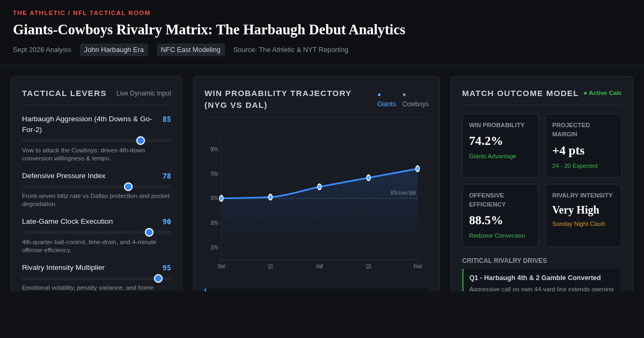Open the Win Probability 74.2% card
The image size is (644, 338).
pos(500,146)
